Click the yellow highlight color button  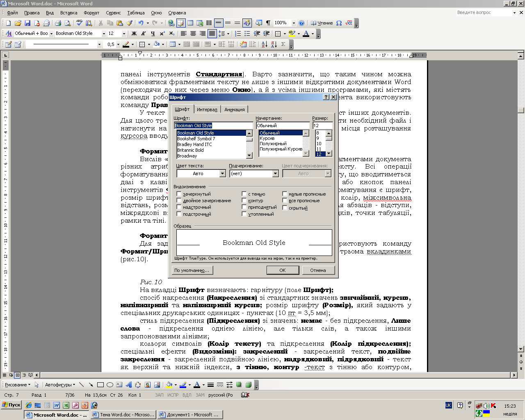pos(292,34)
